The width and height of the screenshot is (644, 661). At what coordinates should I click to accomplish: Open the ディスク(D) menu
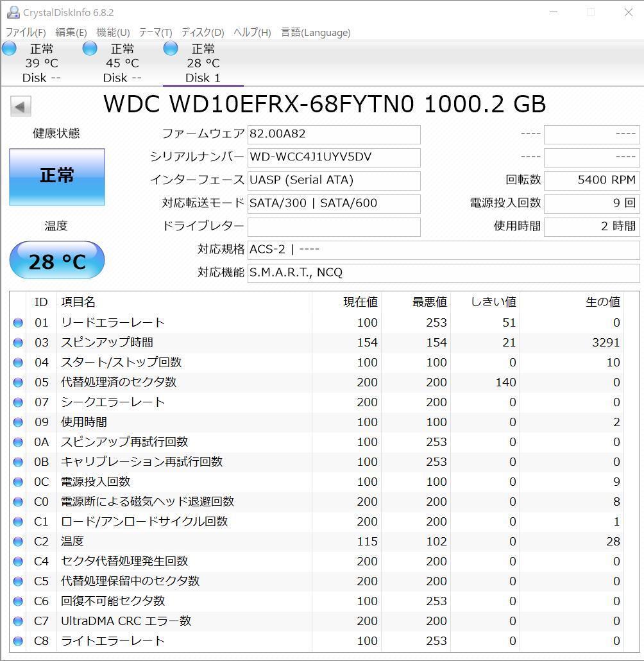tap(203, 32)
